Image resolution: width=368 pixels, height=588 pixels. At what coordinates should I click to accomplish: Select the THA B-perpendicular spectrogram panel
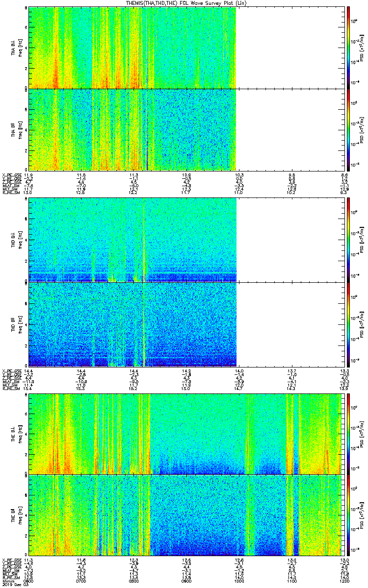point(186,48)
